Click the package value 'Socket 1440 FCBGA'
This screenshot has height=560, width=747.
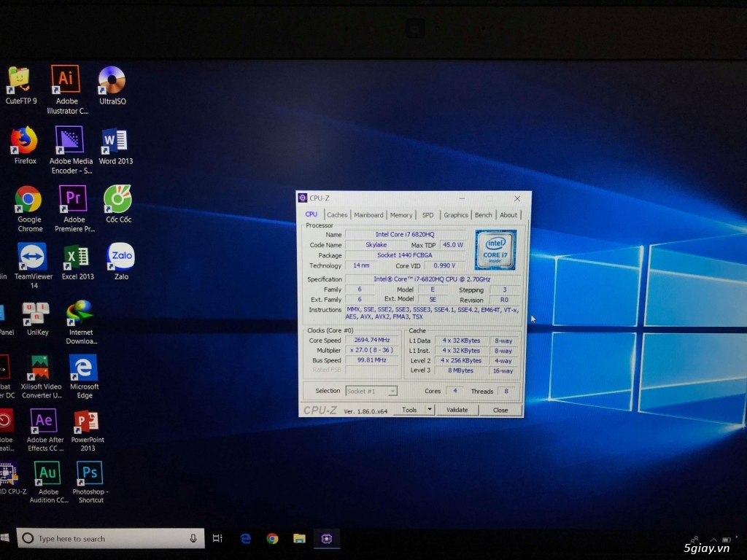click(x=405, y=255)
